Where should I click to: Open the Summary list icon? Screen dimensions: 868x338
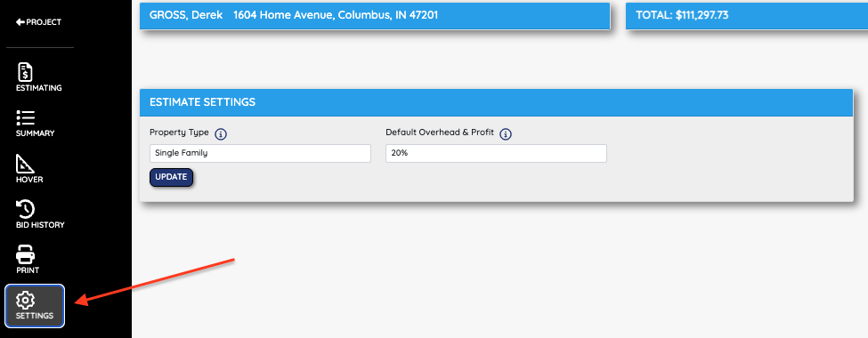coord(26,117)
